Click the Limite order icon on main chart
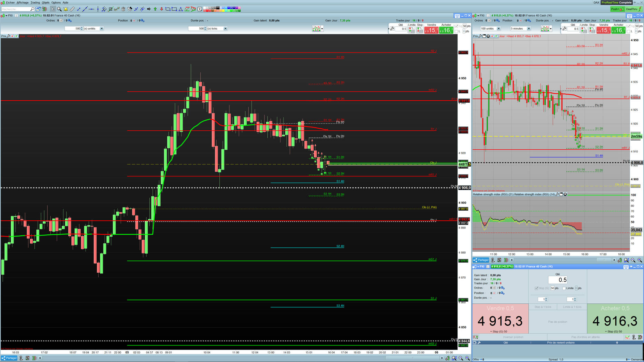This screenshot has height=362, width=644. (412, 30)
